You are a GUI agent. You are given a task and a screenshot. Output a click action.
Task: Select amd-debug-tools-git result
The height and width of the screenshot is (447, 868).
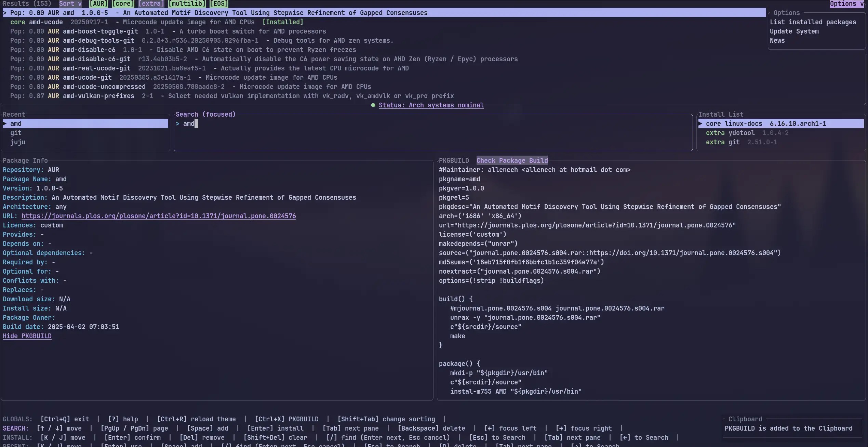[384, 41]
